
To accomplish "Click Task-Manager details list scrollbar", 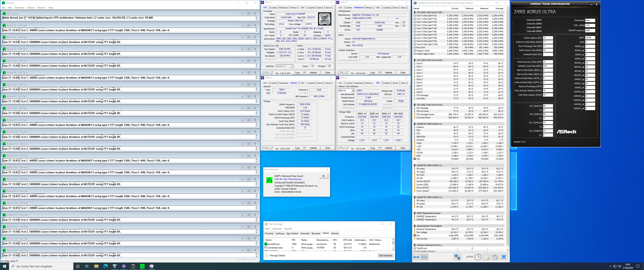I will click(393, 244).
